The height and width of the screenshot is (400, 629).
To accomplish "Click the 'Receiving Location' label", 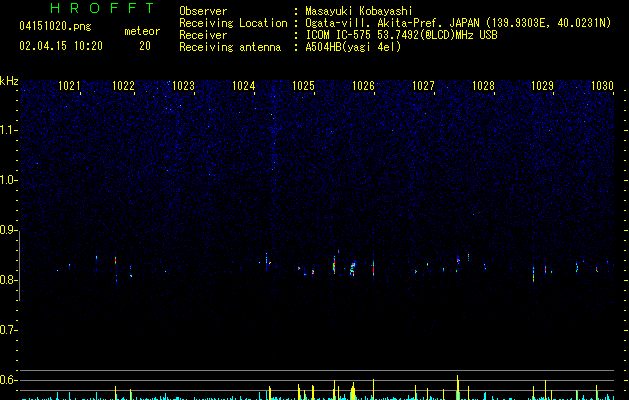I will pos(233,23).
